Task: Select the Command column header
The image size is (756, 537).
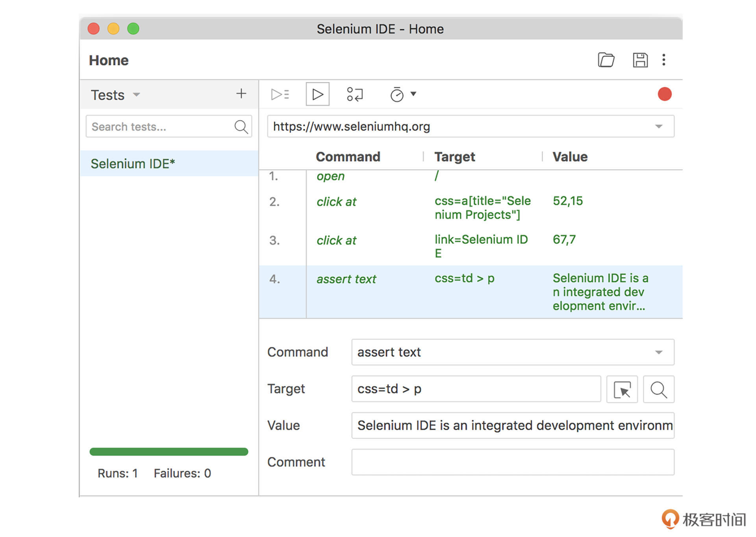Action: 348,157
